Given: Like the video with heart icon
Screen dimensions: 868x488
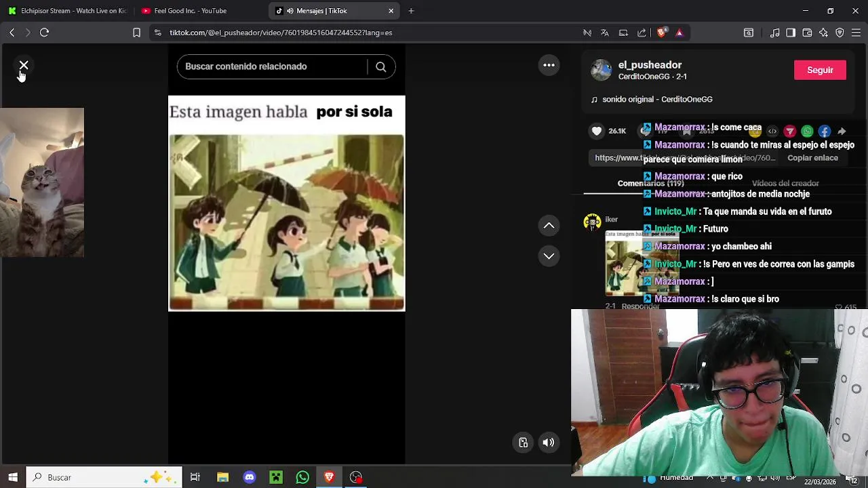Looking at the screenshot, I should pyautogui.click(x=597, y=131).
